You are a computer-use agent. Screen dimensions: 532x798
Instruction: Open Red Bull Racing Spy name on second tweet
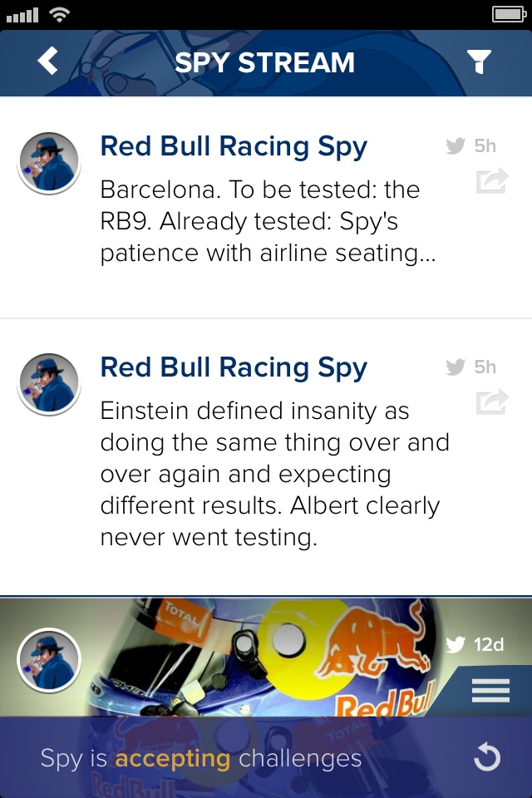pos(234,367)
